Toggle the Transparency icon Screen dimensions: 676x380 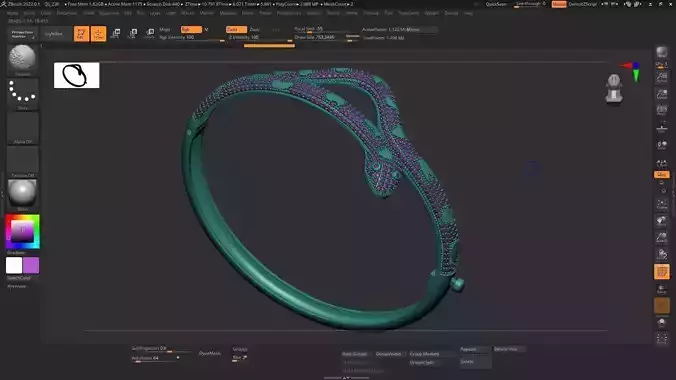coord(661,289)
